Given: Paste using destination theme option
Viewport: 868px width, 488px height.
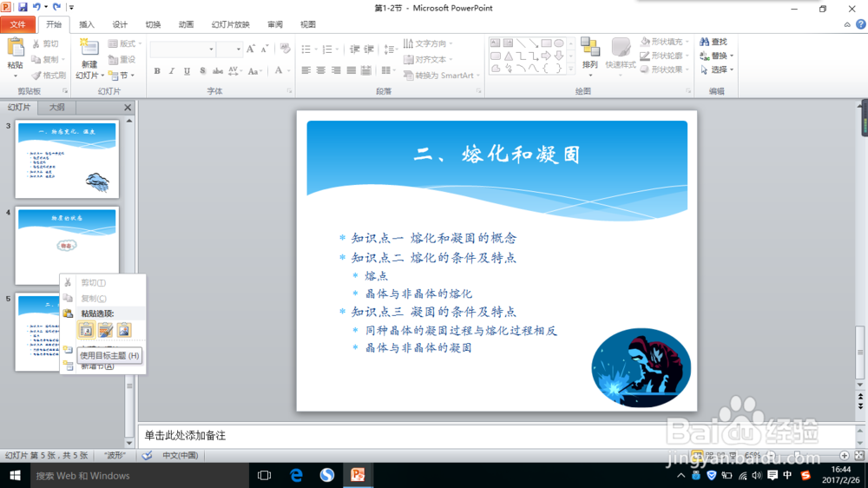Looking at the screenshot, I should click(x=86, y=330).
